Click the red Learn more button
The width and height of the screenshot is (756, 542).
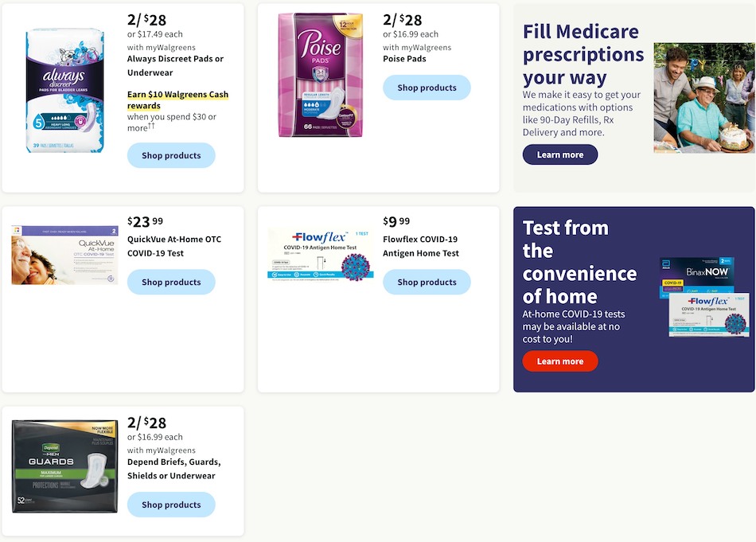(560, 361)
